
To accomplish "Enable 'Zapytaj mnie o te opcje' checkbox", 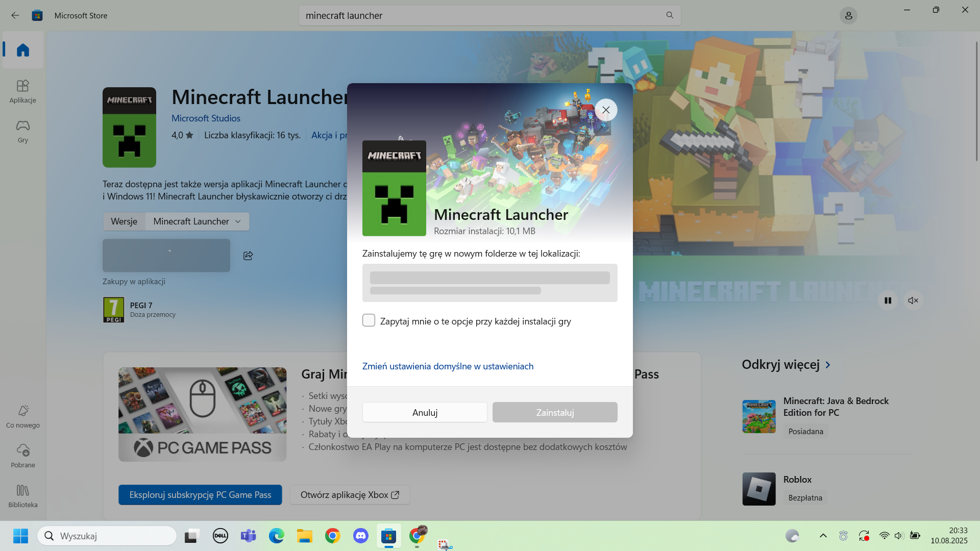I will pos(369,320).
